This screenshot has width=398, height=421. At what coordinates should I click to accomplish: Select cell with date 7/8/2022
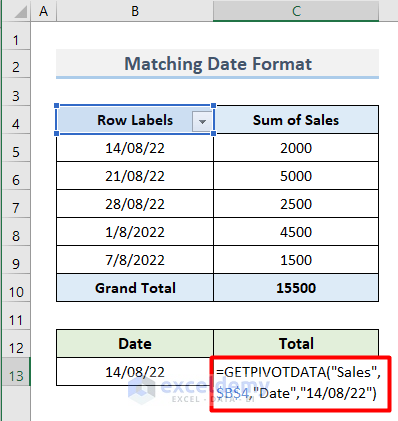135,260
